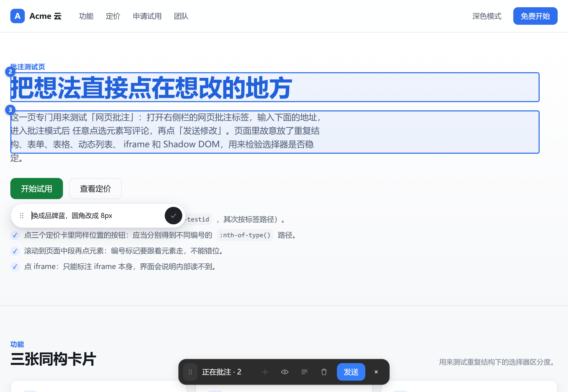Screen dimensions: 568x392
Task: Click the blue 发送 button
Action: point(351,372)
